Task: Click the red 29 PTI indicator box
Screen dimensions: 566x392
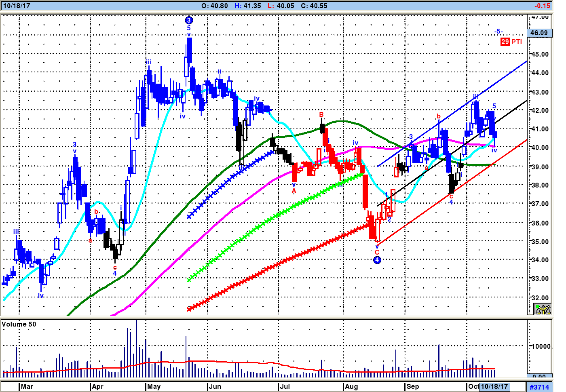Action: point(505,42)
